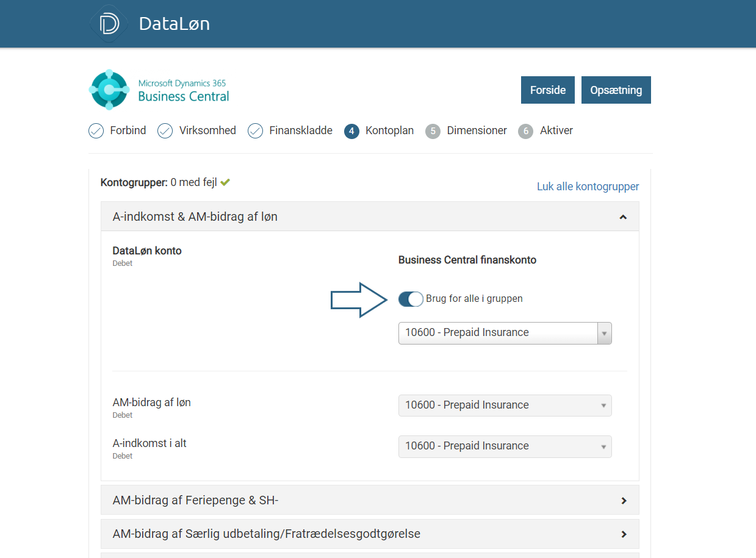This screenshot has width=756, height=558.
Task: Click the Business Central logo icon
Action: 109,90
